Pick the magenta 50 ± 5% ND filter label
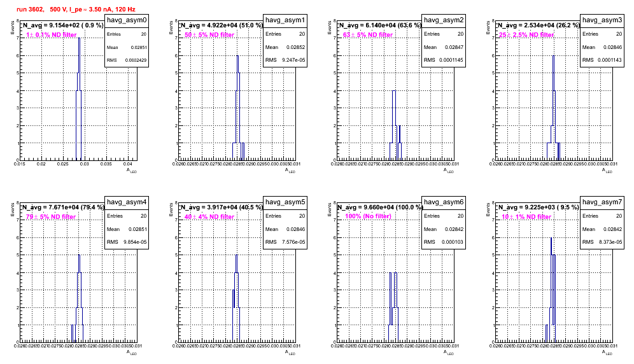634x364 pixels. pyautogui.click(x=209, y=35)
